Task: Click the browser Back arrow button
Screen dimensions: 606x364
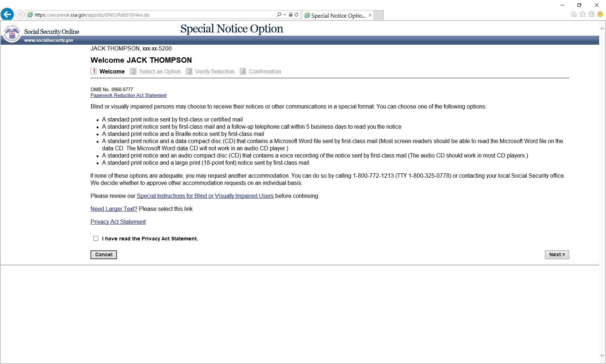Action: (x=7, y=14)
